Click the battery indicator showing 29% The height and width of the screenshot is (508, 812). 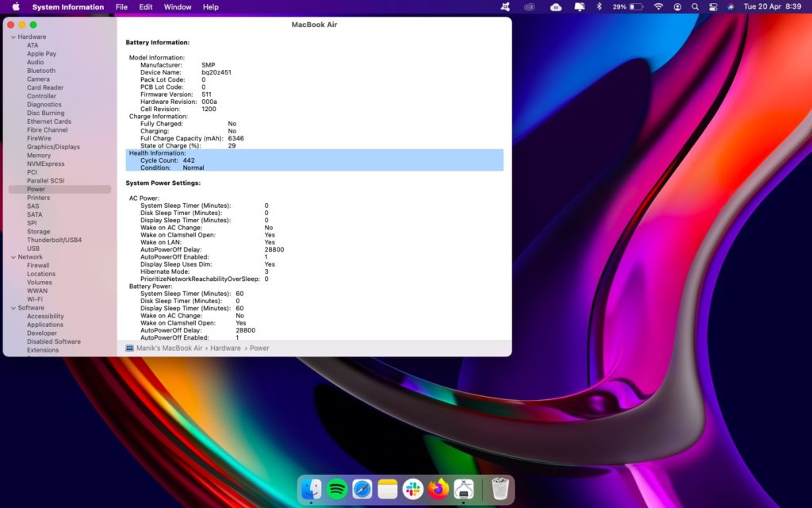[627, 7]
